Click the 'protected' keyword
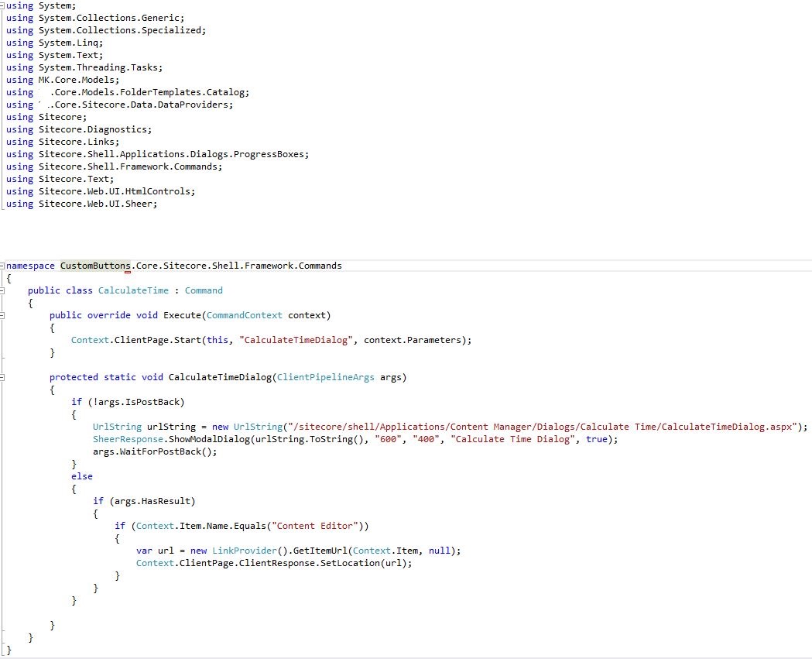This screenshot has width=812, height=659. coord(74,378)
